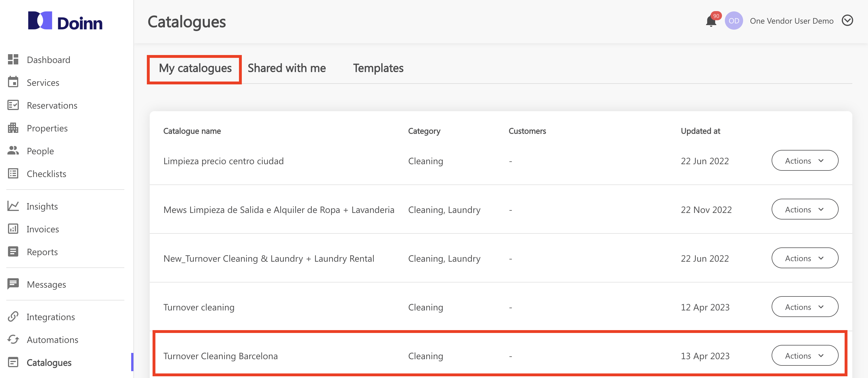Go to Dashboard in sidebar
Image resolution: width=868 pixels, height=378 pixels.
48,60
